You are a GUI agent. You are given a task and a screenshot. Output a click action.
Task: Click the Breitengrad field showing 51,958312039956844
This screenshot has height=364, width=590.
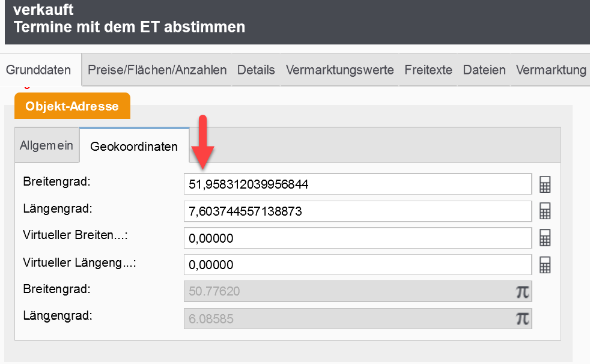click(x=357, y=184)
